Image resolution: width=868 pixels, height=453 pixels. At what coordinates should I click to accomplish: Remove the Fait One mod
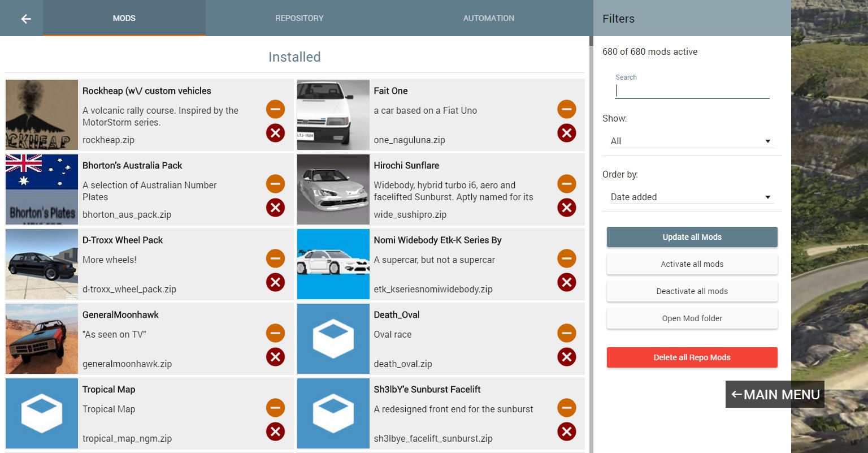tap(566, 133)
